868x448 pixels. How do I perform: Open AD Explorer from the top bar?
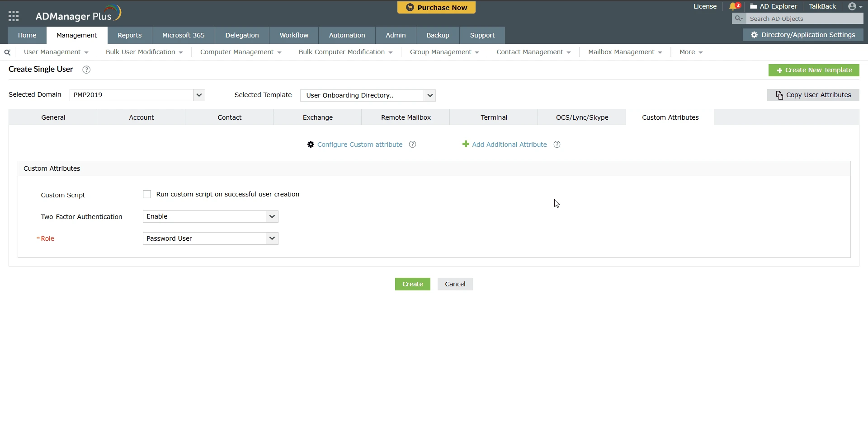click(x=774, y=6)
